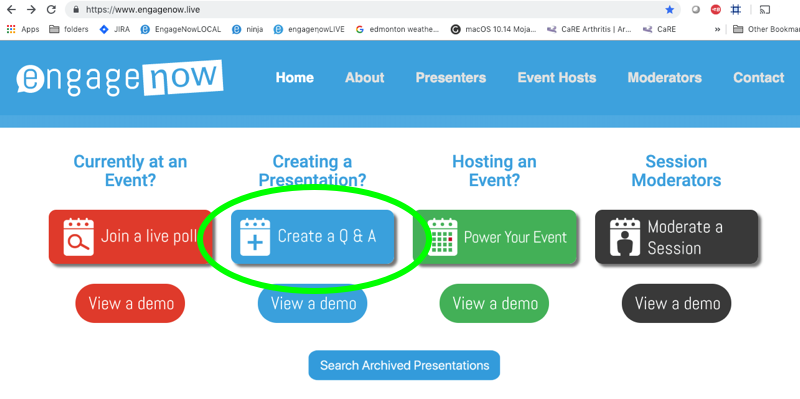800x399 pixels.
Task: Open the Moderators menu item
Action: [665, 78]
